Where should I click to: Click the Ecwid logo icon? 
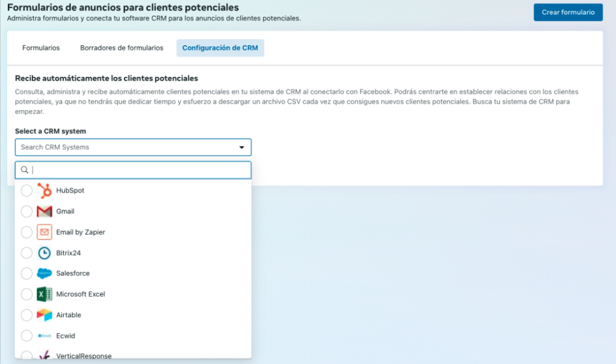45,336
